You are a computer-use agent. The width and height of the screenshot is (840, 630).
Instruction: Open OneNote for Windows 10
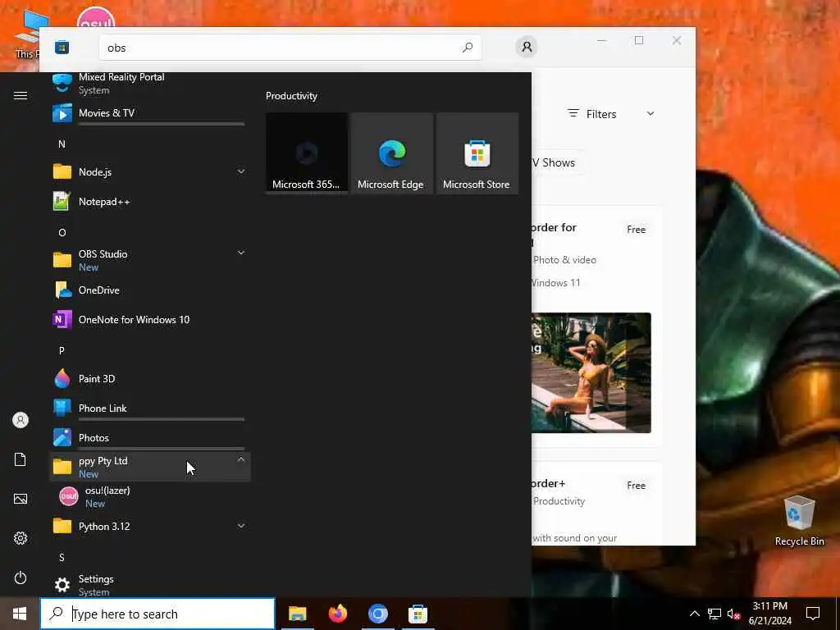coord(149,320)
